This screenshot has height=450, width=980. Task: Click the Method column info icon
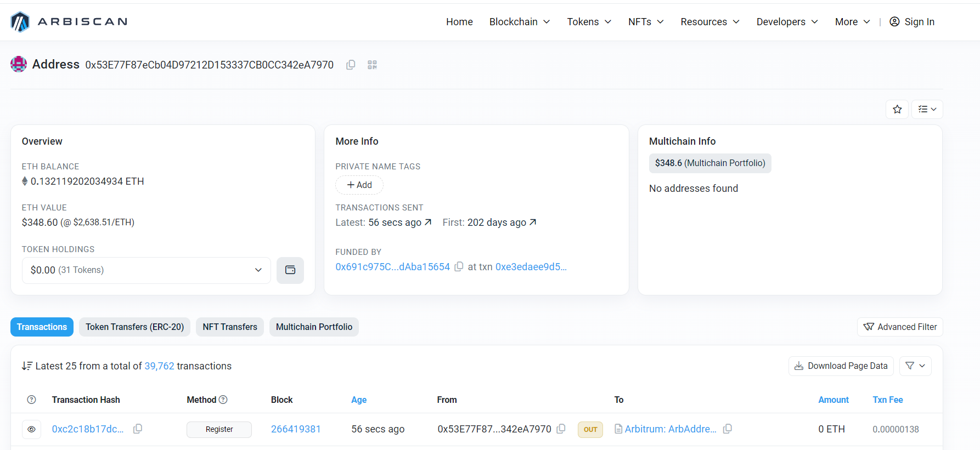(x=223, y=400)
